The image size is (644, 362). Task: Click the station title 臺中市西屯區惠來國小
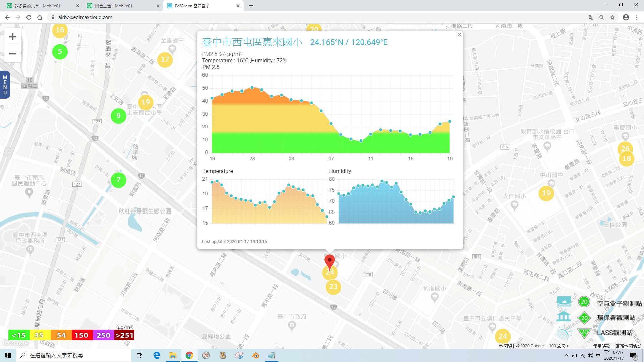252,42
